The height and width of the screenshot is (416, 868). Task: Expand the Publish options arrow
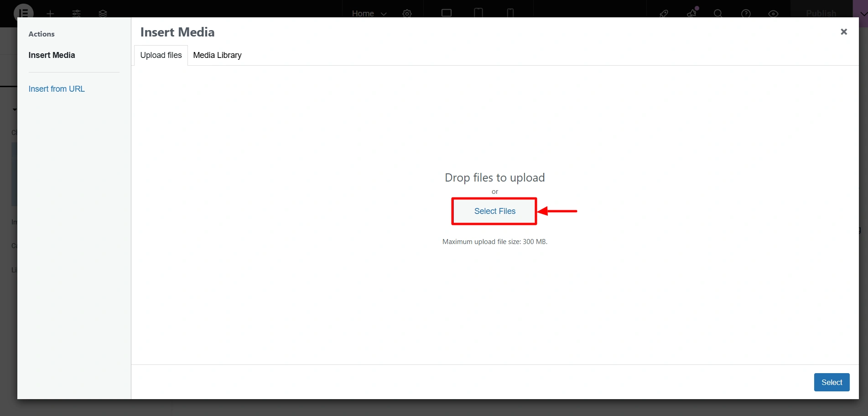tap(863, 13)
